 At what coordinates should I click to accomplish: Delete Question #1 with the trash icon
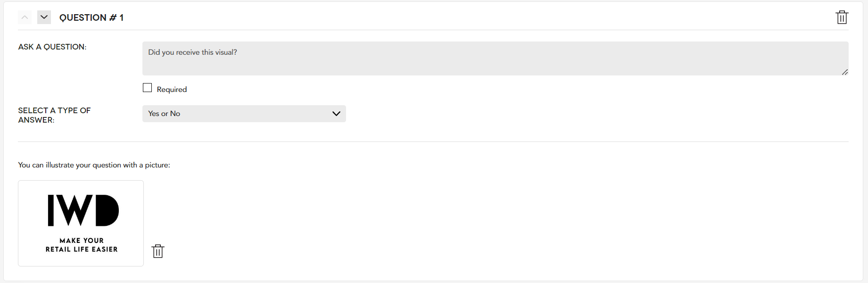pos(842,17)
